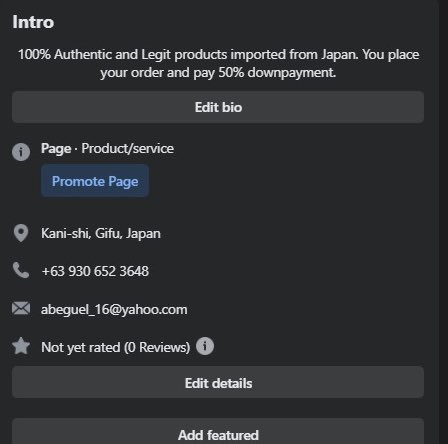
Task: Click phone number +63 930 652 3648
Action: pyautogui.click(x=95, y=271)
